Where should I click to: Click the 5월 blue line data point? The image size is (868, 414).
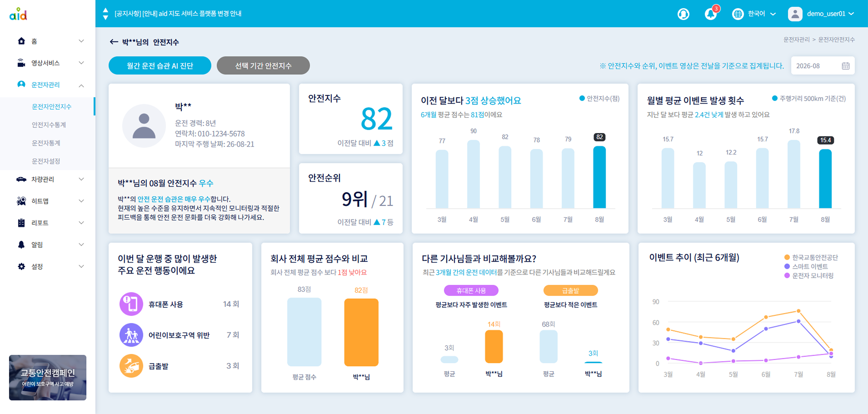point(733,351)
